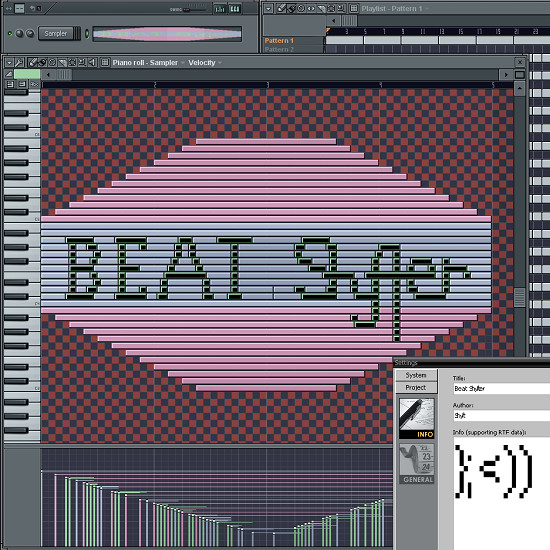Select the GENERAL page in Settings

[x=417, y=463]
